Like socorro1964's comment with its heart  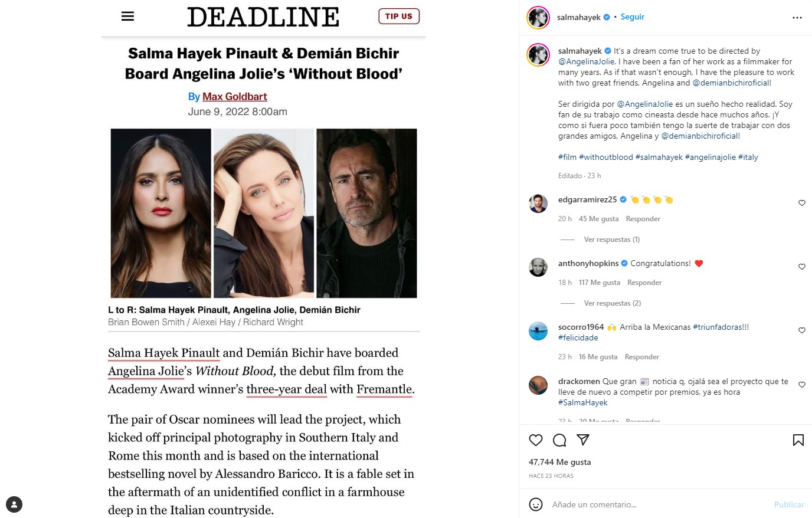[802, 330]
